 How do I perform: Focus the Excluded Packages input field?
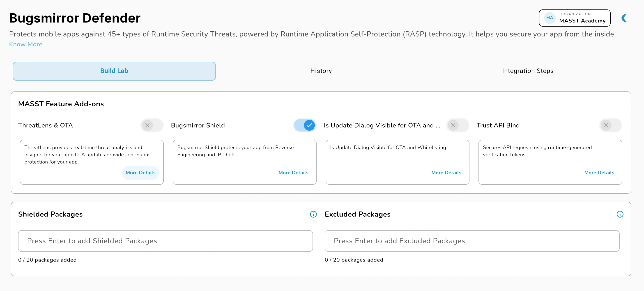pos(472,241)
